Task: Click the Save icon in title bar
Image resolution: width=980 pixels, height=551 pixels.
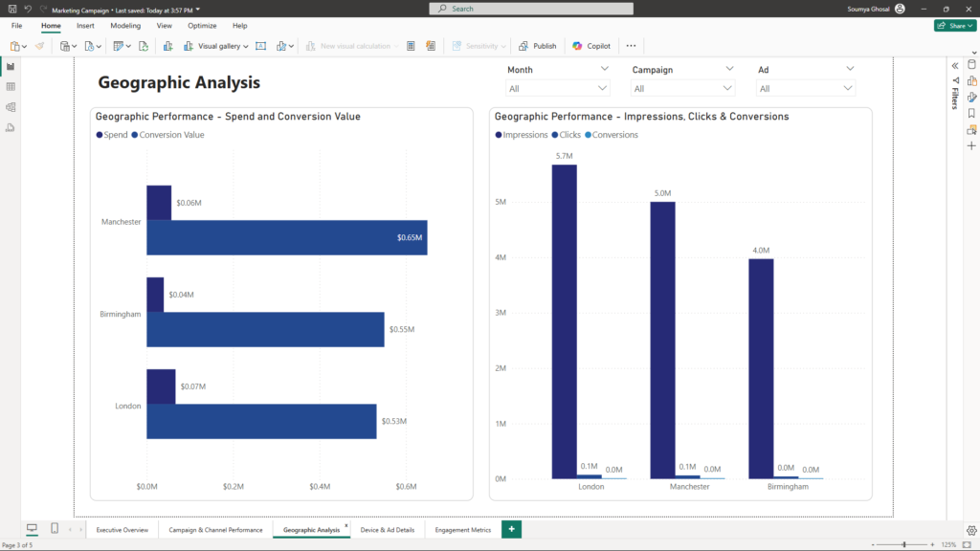Action: pos(11,9)
